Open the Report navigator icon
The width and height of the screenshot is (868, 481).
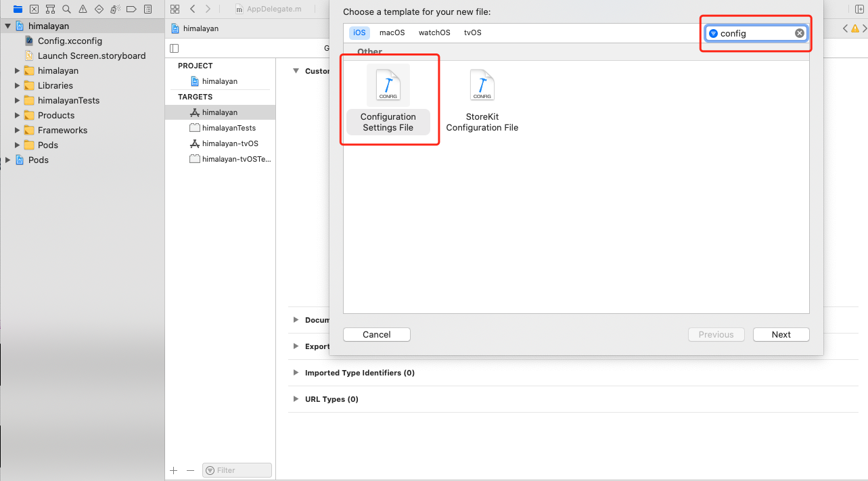point(147,9)
